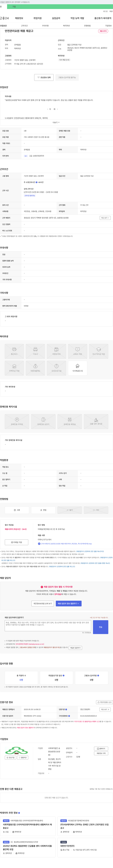Screen dimensions: 113x868
Task: Jump to the 우대사항 section tab
Action: [45, 26]
